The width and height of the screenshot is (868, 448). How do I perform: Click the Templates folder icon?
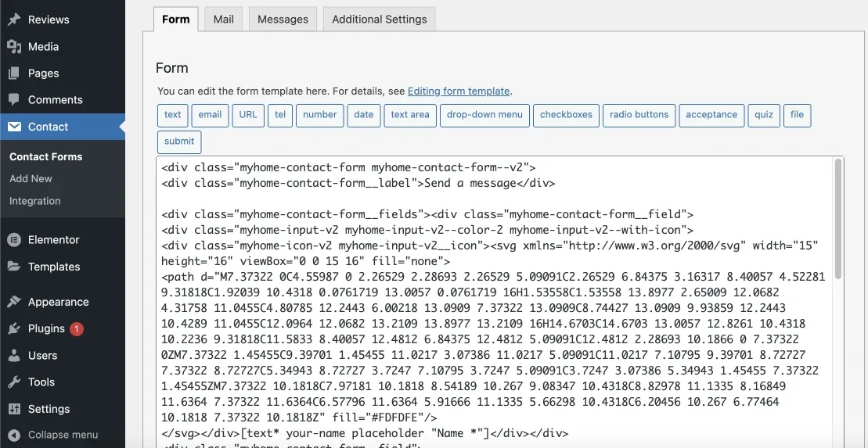14,266
